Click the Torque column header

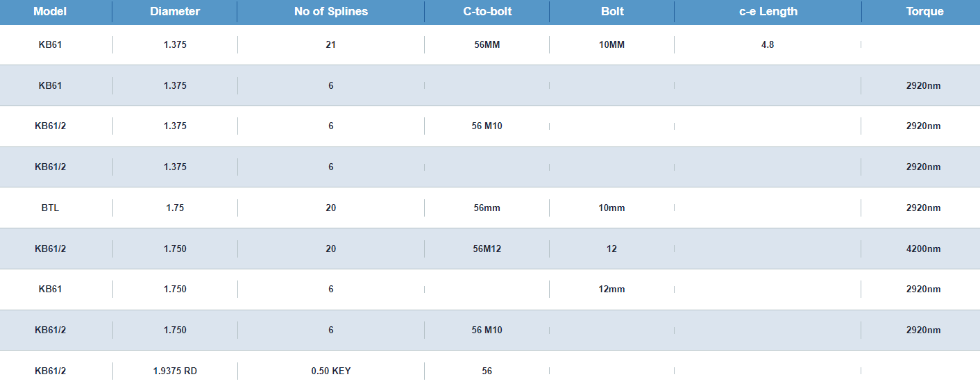[924, 12]
